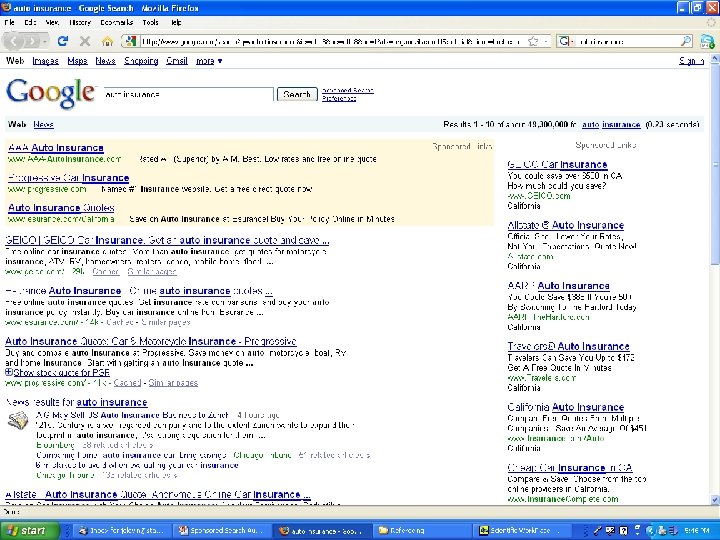Click the site favicon in the address bar
Viewport: 720px width, 540px height.
click(x=130, y=41)
